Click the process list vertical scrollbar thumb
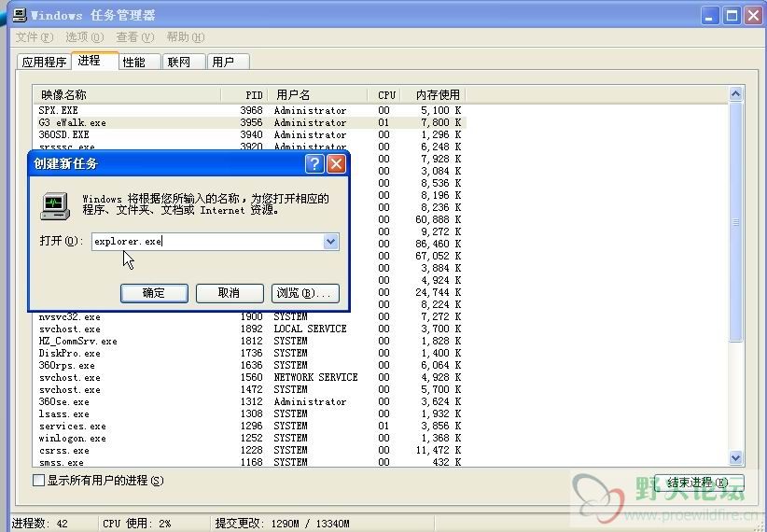Image resolution: width=767 pixels, height=532 pixels. pos(735,222)
